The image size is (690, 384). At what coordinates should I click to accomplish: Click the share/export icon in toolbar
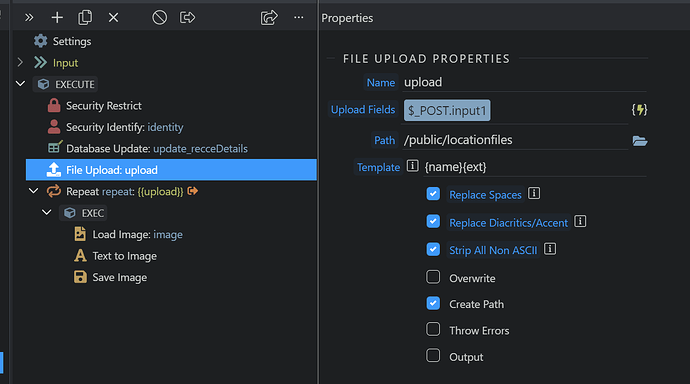coord(269,18)
